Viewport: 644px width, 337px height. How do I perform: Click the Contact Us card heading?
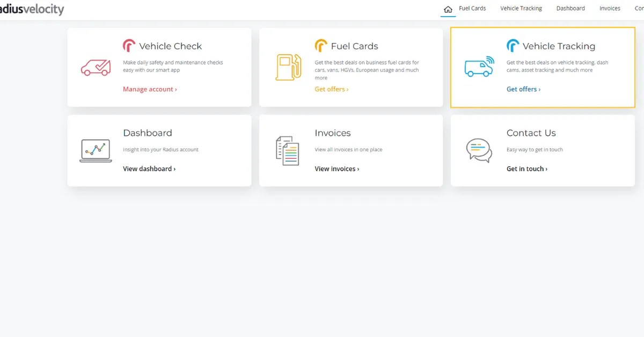click(531, 133)
